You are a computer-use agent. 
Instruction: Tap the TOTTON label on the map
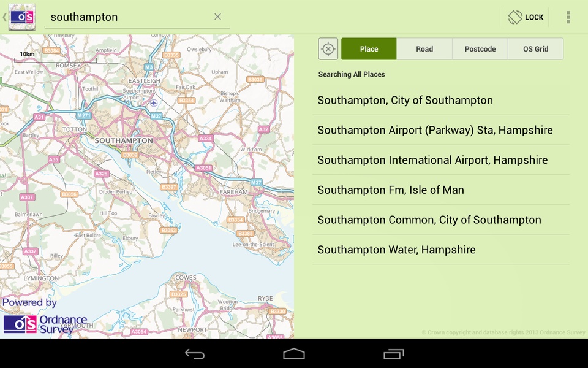[x=75, y=129]
